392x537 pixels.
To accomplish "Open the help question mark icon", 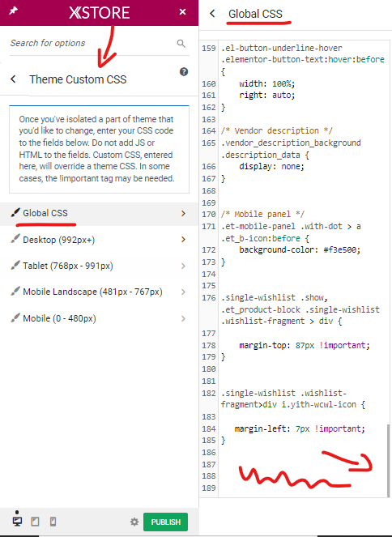I will (184, 72).
